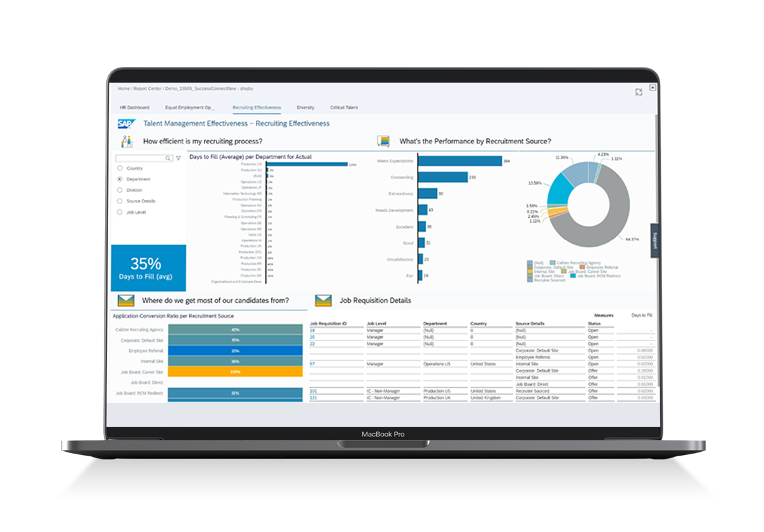Switch to the Diversity tab
This screenshot has height=532, width=764.
[x=306, y=108]
